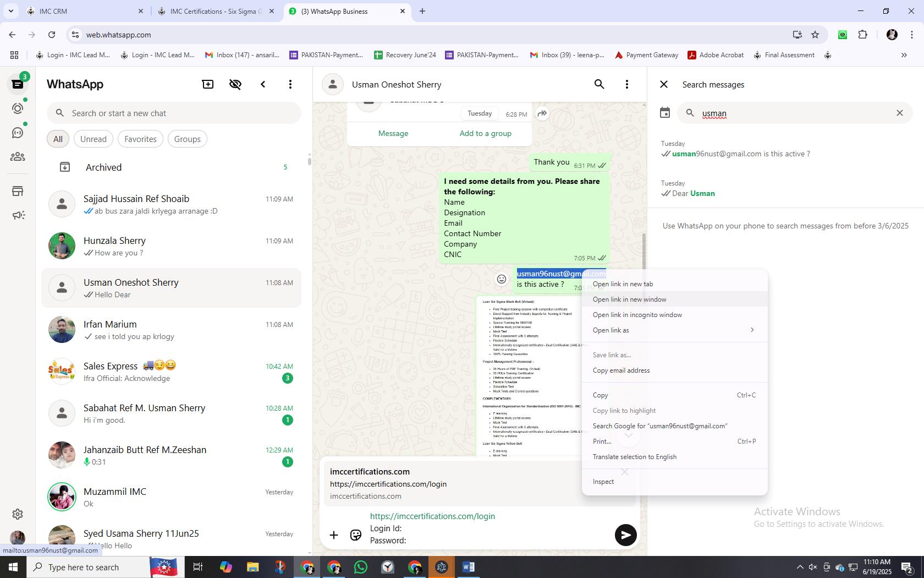Open the Catalog/store tools icon in sidebar
Image resolution: width=924 pixels, height=578 pixels.
[x=18, y=191]
